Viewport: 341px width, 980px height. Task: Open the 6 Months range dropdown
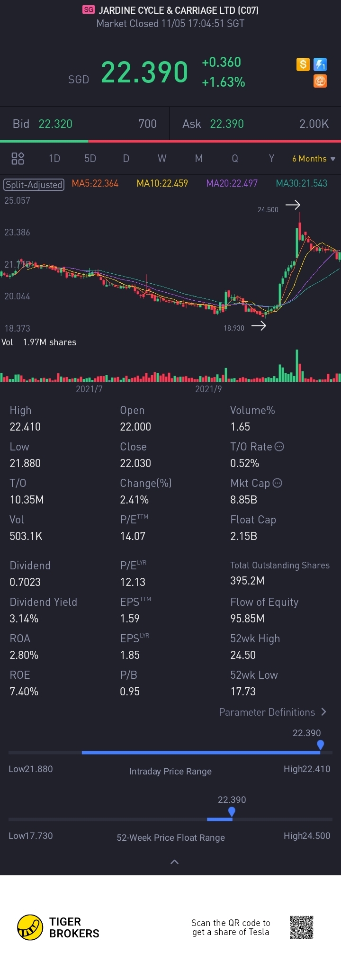click(x=314, y=159)
